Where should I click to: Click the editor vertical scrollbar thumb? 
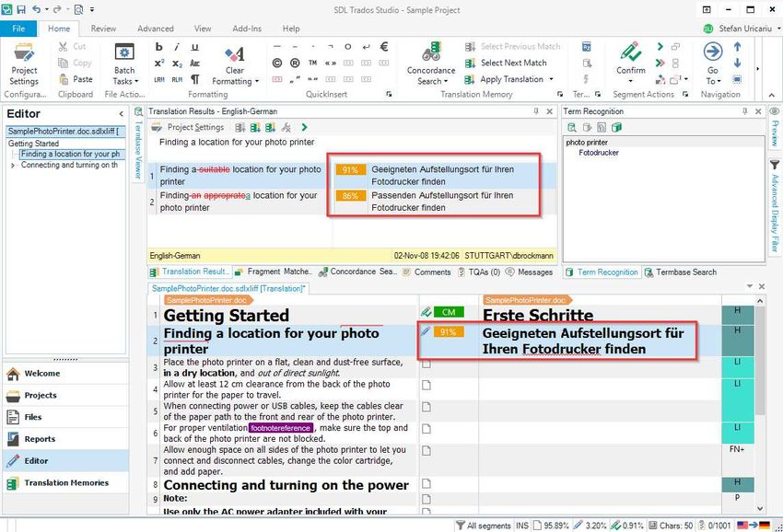pos(760,360)
